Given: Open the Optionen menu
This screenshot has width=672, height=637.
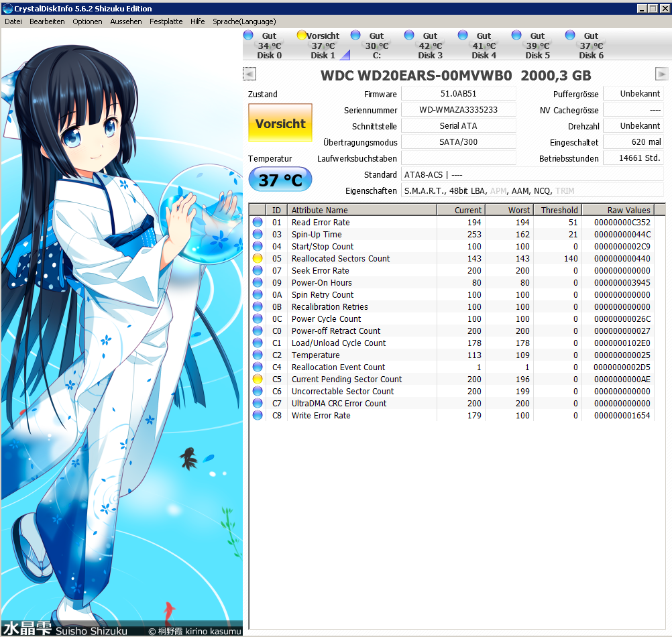Looking at the screenshot, I should pos(87,21).
